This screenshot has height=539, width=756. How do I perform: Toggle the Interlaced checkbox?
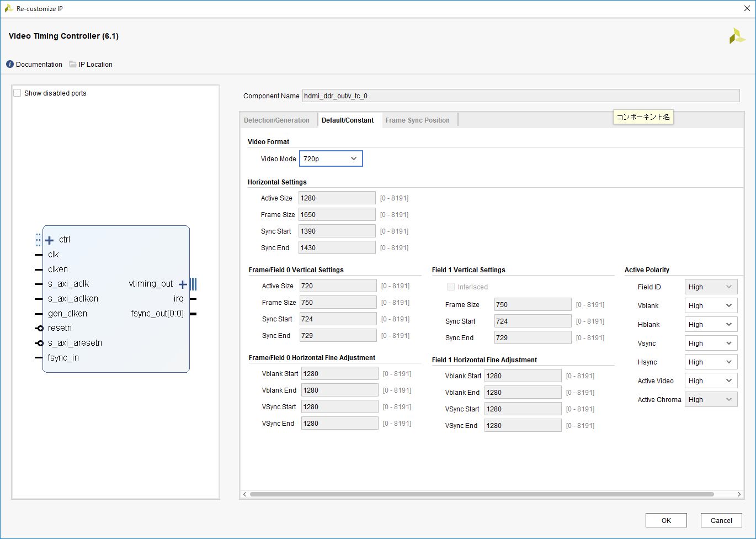(x=451, y=287)
